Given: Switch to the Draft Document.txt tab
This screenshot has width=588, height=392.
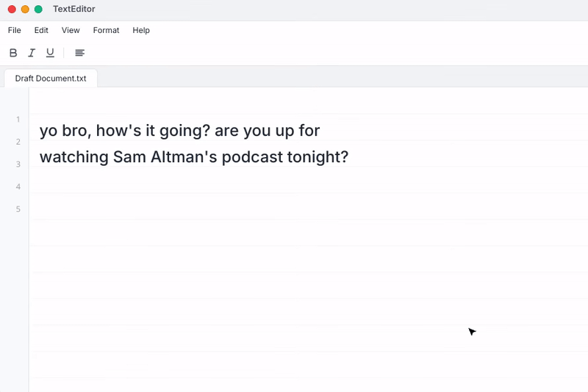Looking at the screenshot, I should [50, 78].
